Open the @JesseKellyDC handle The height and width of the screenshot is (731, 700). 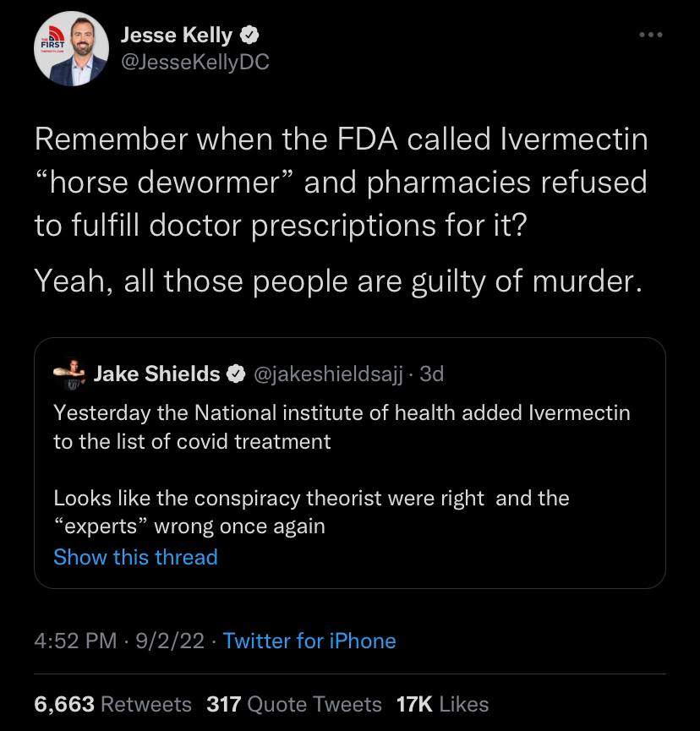coord(195,63)
